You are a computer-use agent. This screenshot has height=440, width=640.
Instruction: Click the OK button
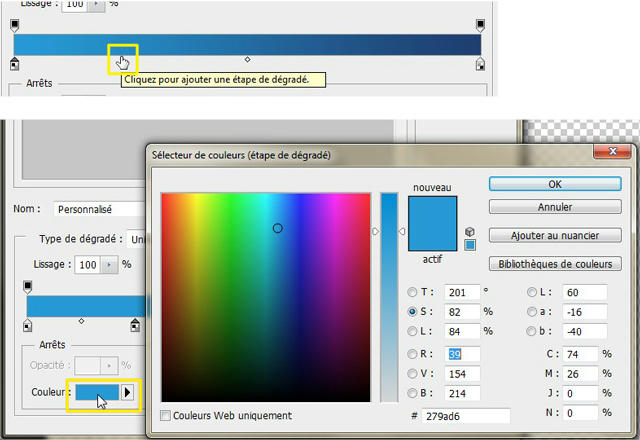pyautogui.click(x=555, y=184)
